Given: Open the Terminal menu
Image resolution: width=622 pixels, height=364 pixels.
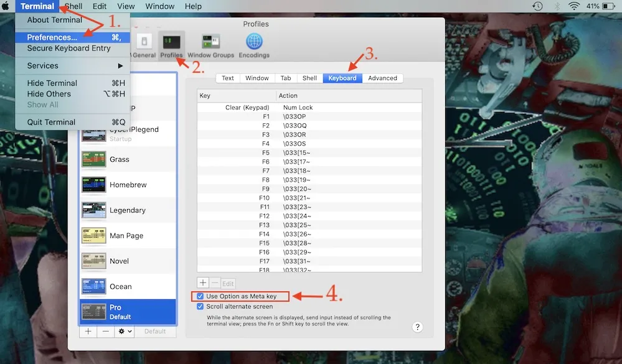Looking at the screenshot, I should [37, 6].
